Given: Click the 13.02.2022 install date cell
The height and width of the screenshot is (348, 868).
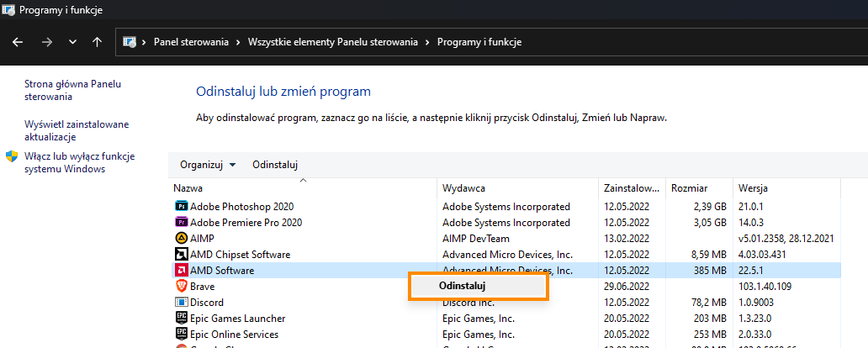Looking at the screenshot, I should click(627, 239).
